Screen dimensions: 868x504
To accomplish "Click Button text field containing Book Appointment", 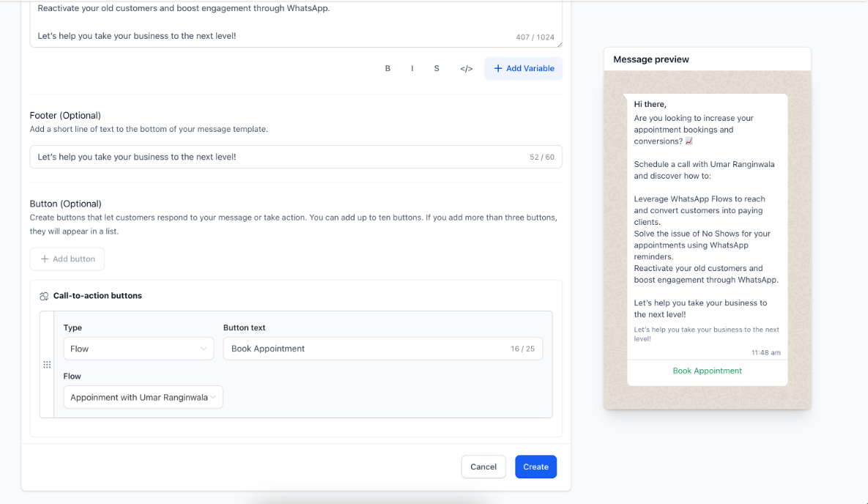I will point(366,349).
